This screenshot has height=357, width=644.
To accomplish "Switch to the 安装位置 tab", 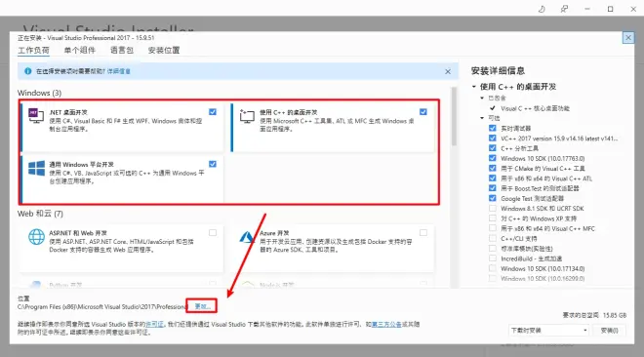I will [x=164, y=50].
